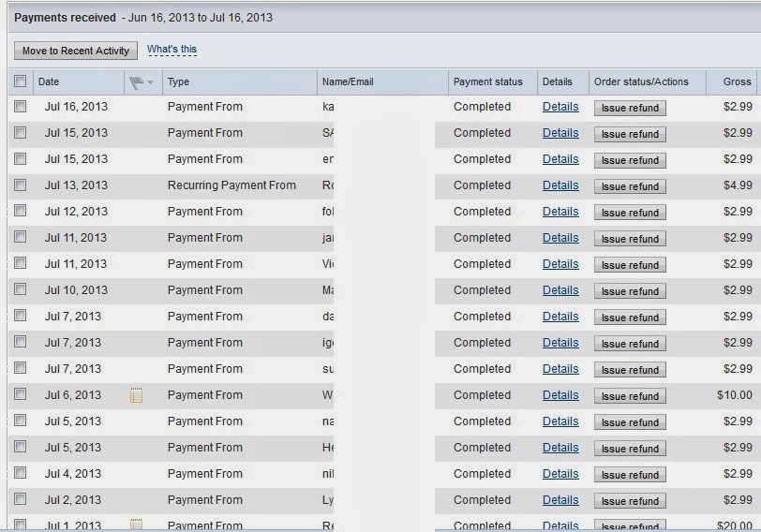Tick the checkbox for the Jul 6 $10.00 payment
The height and width of the screenshot is (532, 761).
[21, 395]
